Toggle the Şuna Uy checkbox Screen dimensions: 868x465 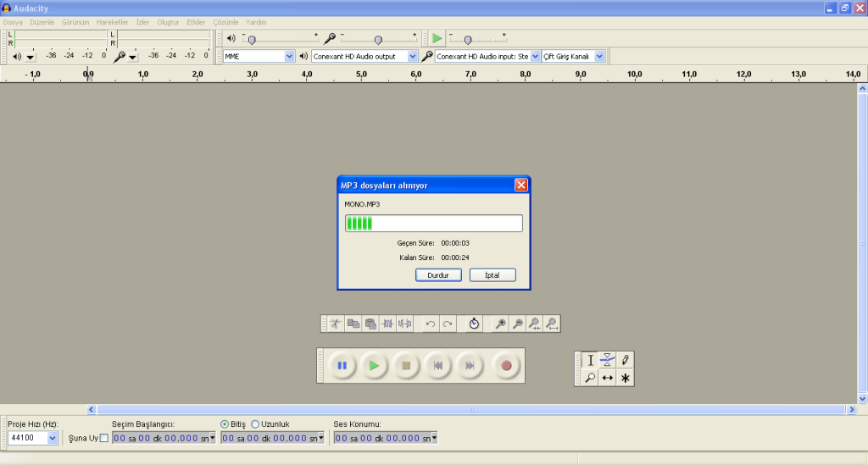pos(104,438)
